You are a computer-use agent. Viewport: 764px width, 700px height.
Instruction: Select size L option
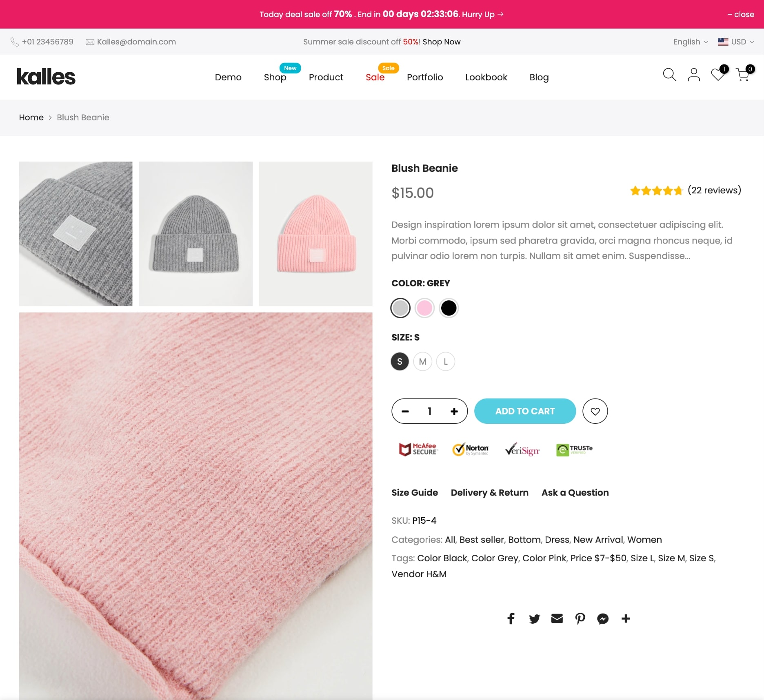coord(446,361)
